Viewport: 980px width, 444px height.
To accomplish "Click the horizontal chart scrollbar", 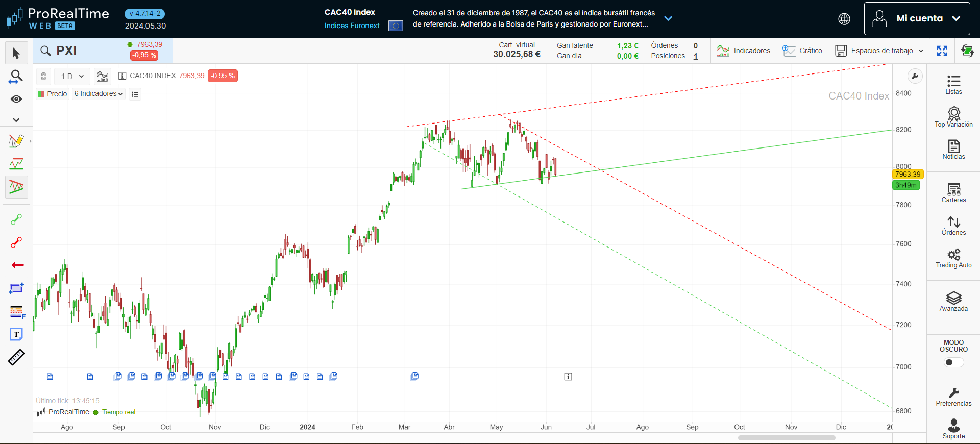I will (786, 438).
